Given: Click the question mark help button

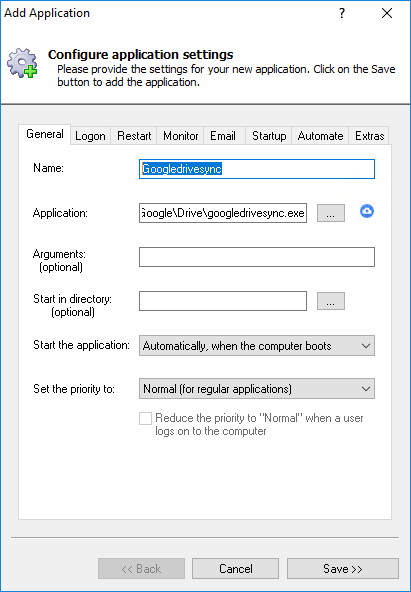Looking at the screenshot, I should coord(342,14).
